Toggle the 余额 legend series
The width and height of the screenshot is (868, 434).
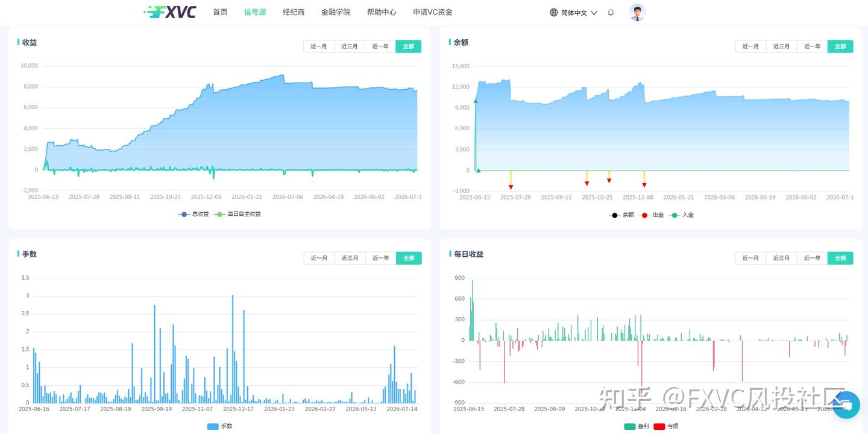[621, 215]
